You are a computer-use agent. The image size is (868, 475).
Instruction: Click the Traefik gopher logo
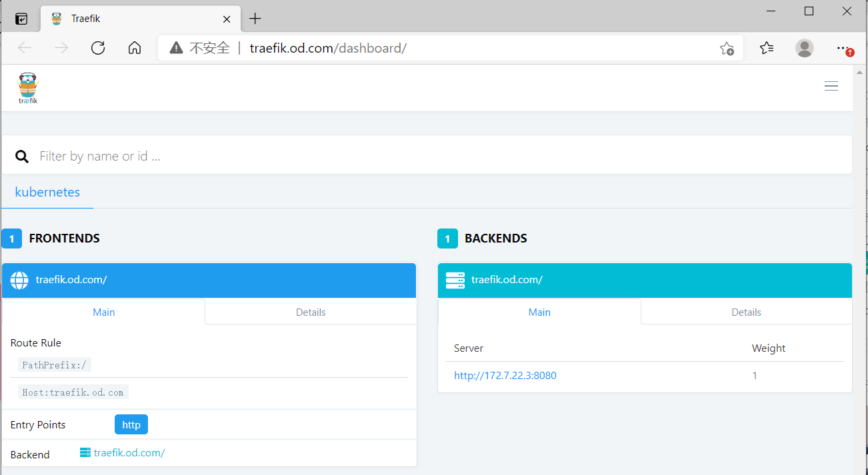28,89
